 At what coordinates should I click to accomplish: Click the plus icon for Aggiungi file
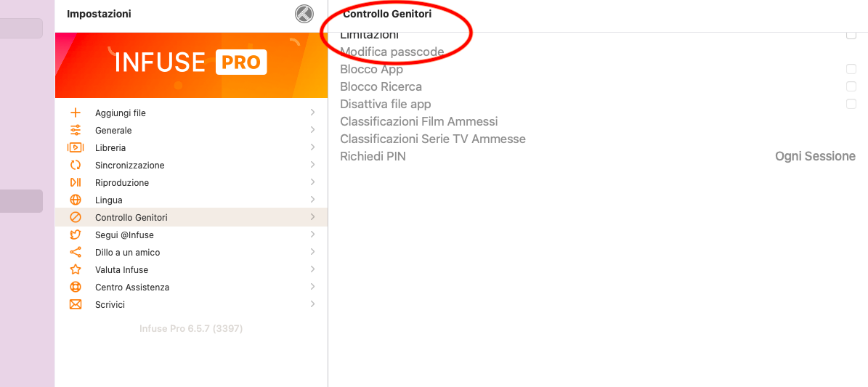click(x=76, y=113)
